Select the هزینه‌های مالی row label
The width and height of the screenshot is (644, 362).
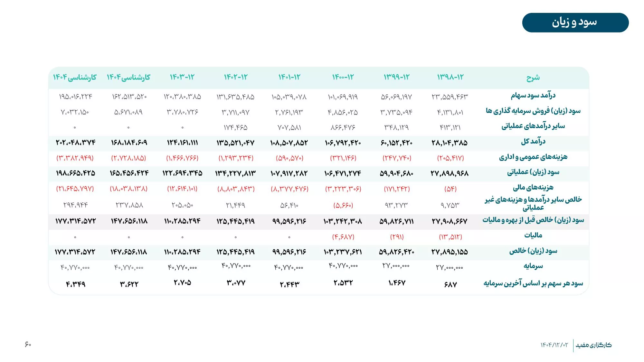(x=533, y=187)
